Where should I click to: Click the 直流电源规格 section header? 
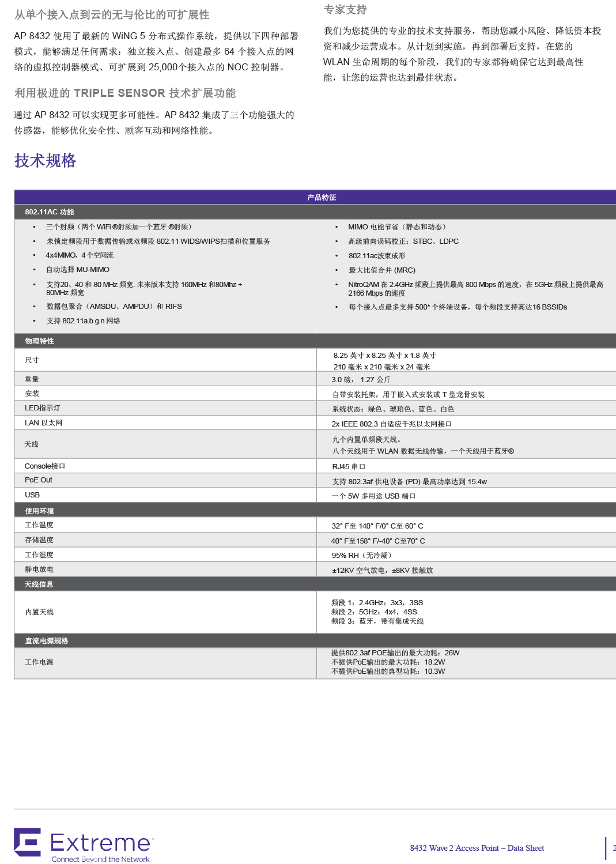point(46,641)
